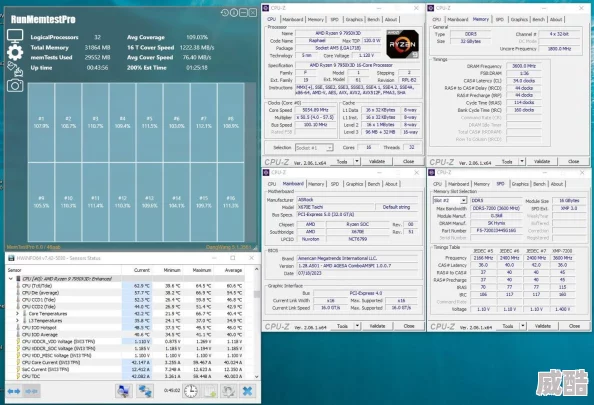The image size is (594, 405).
Task: Click the title icon of the CPU-Z SPD window
Action: (431, 172)
